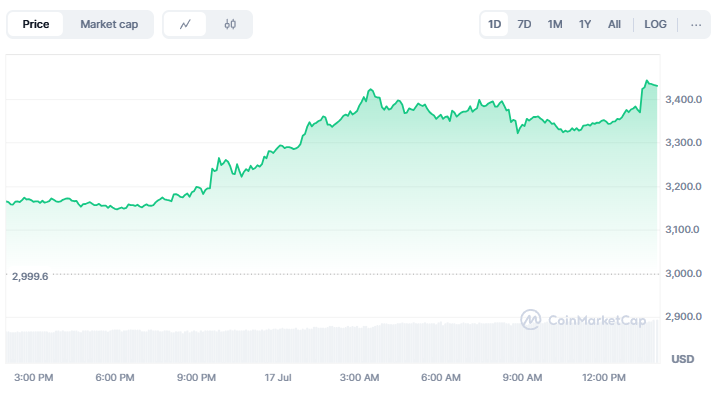Open the three-dot more options menu
Viewport: 716px width, 393px height.
(696, 25)
